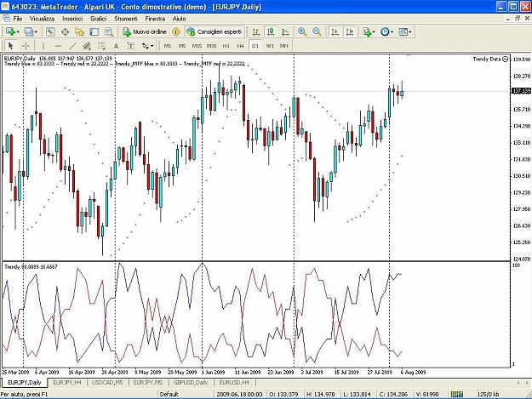Toggle Candlesticks chart type
The height and width of the screenshot is (399, 532).
[x=271, y=31]
